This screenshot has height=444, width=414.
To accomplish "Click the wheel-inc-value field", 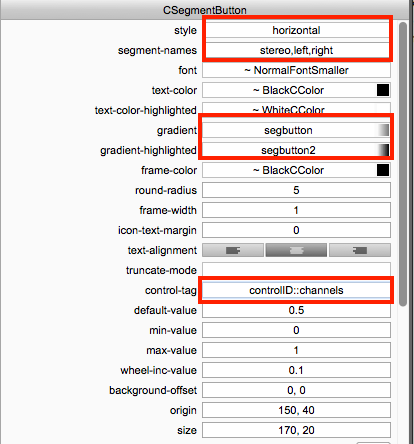I will pos(296,370).
